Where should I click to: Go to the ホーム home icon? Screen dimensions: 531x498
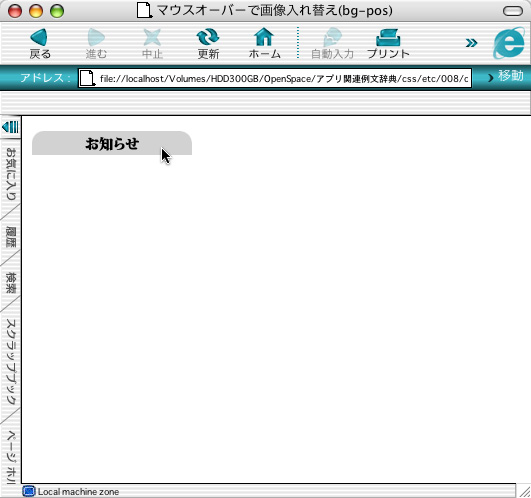pos(264,37)
